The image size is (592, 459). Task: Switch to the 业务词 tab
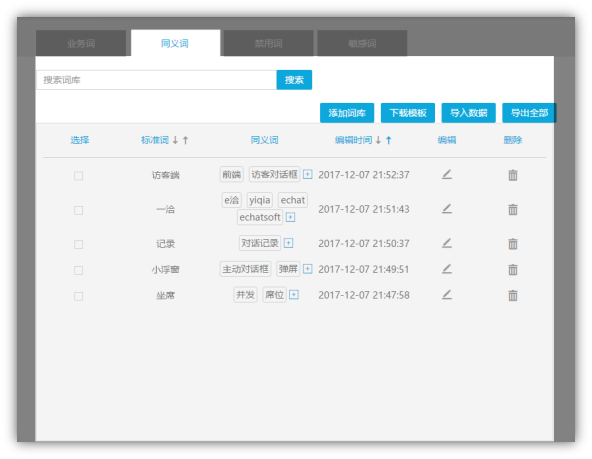coord(81,43)
